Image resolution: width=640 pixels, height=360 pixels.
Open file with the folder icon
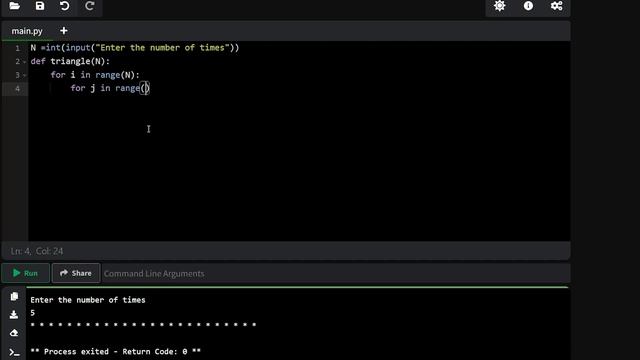tap(15, 6)
